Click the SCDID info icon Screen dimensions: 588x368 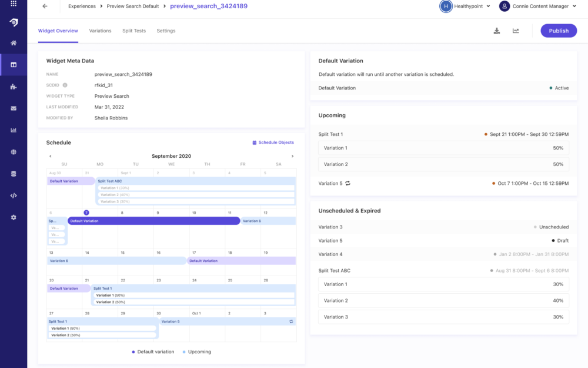click(x=65, y=85)
